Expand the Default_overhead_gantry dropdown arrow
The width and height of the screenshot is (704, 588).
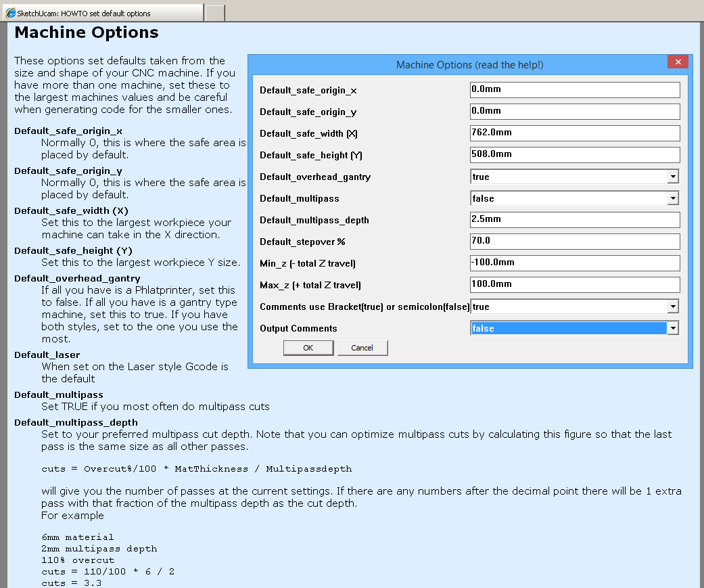click(x=673, y=177)
